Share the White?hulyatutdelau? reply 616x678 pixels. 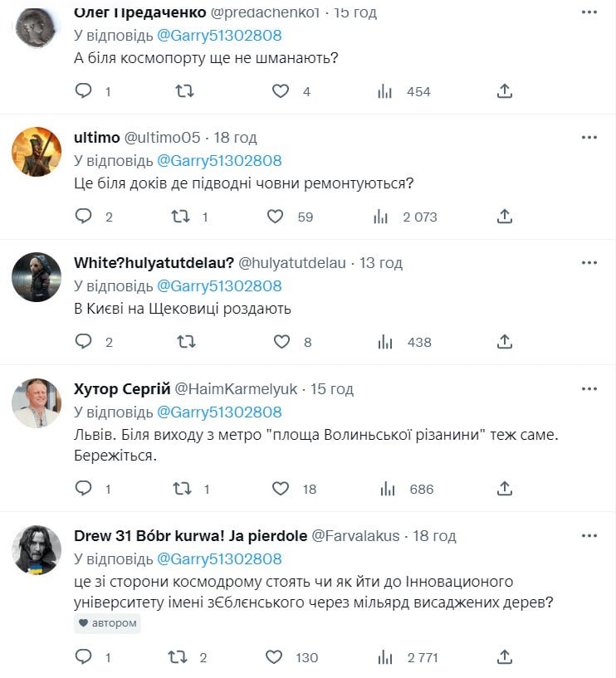point(504,342)
